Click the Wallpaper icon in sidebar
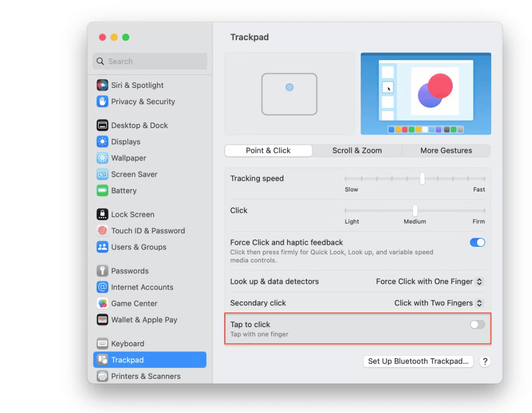Screen dimensions: 532x413 (102, 158)
